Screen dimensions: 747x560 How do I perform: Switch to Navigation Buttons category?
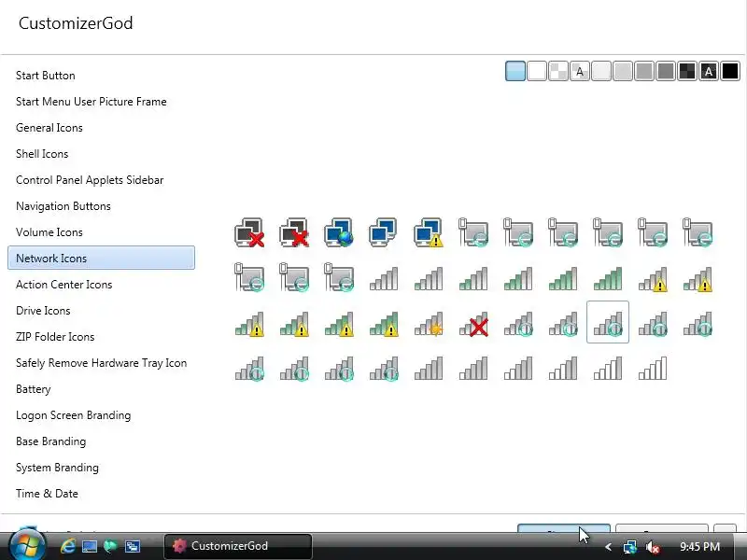[x=63, y=206]
